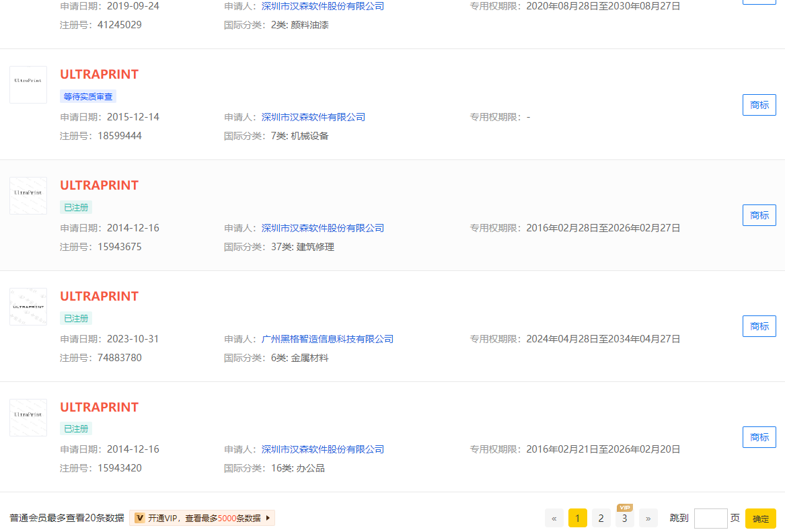Open the VIP-only page 3
The image size is (785, 532).
tap(624, 518)
